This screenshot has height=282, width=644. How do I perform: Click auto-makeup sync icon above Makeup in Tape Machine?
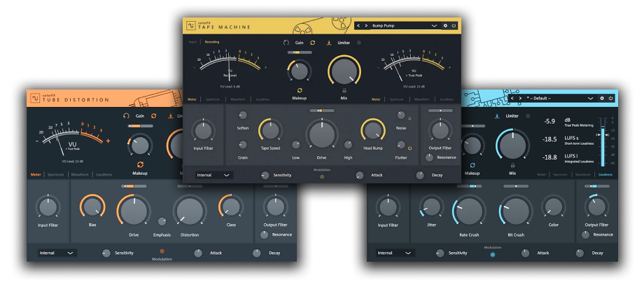click(x=300, y=90)
